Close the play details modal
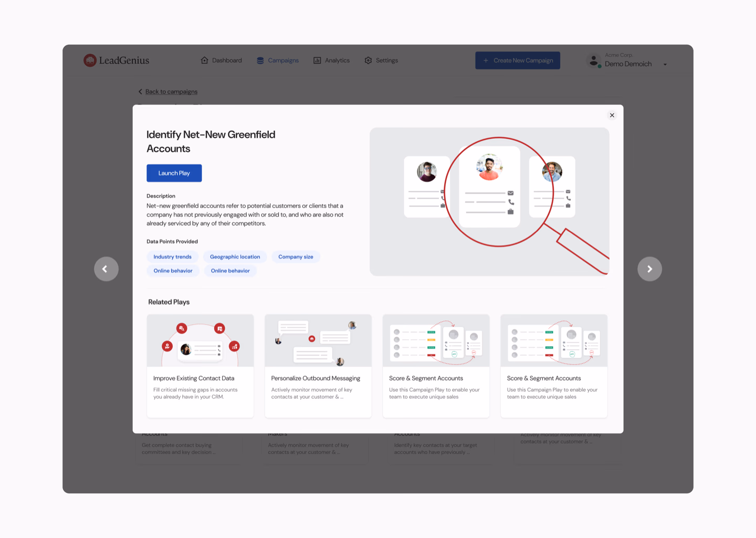 (x=612, y=115)
